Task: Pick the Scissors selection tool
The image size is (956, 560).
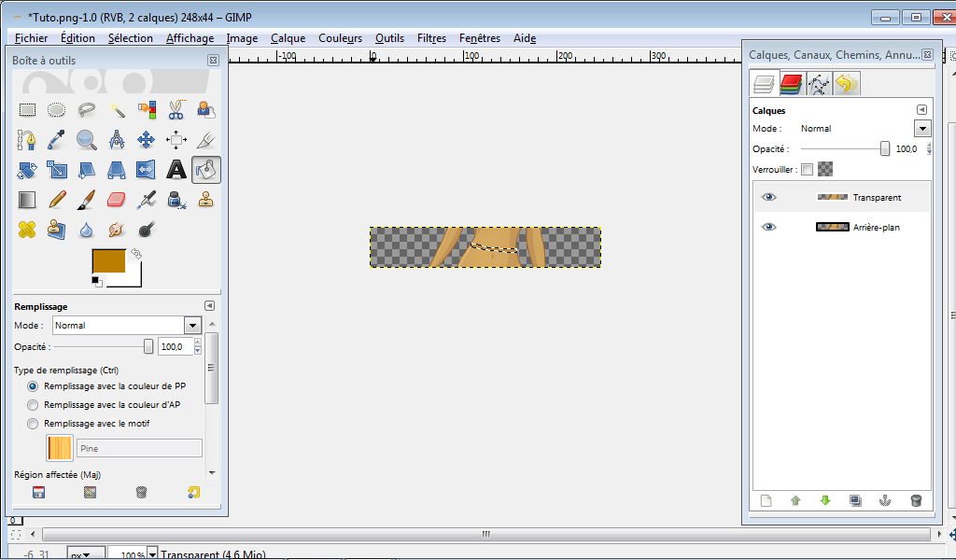Action: (176, 110)
